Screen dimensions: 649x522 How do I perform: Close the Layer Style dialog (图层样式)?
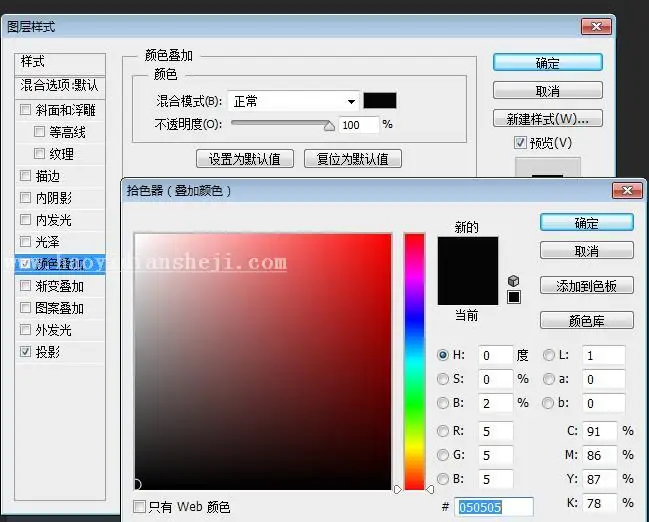596,27
